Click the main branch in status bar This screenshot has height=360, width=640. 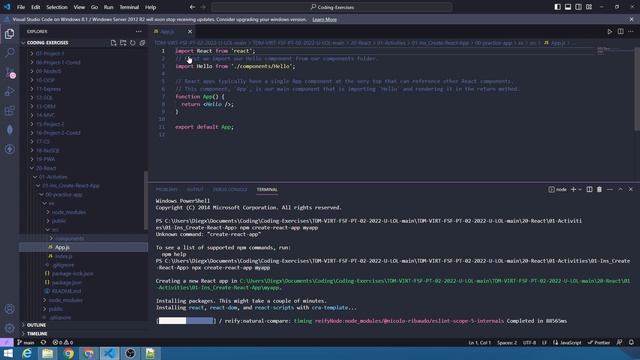click(x=26, y=342)
